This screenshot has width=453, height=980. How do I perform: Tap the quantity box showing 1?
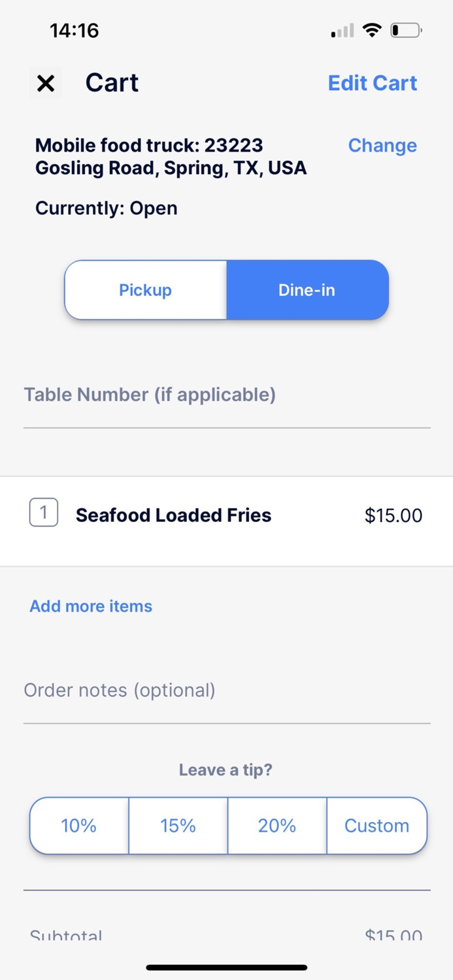43,512
